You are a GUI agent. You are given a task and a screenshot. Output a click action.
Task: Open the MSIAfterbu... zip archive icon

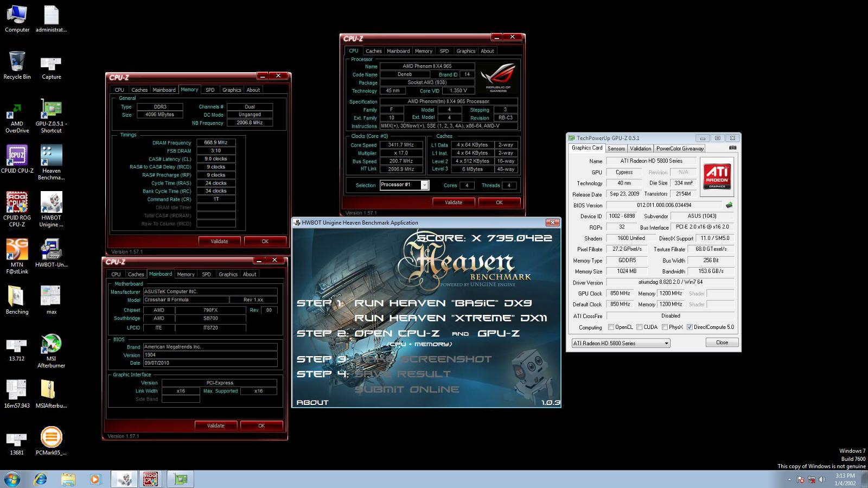tap(51, 394)
